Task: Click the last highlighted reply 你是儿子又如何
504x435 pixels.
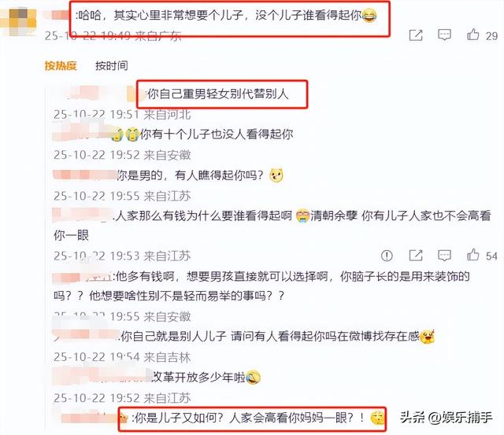Action: coord(250,418)
